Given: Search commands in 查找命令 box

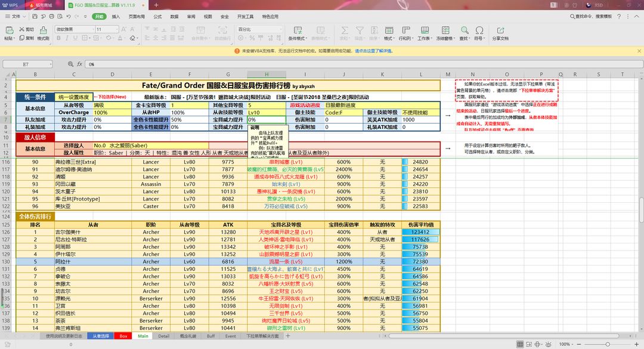Looking at the screenshot, I should (590, 17).
